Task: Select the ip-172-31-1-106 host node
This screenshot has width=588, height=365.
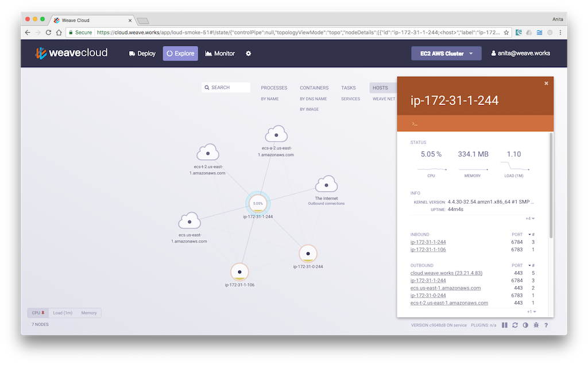Action: tap(239, 271)
